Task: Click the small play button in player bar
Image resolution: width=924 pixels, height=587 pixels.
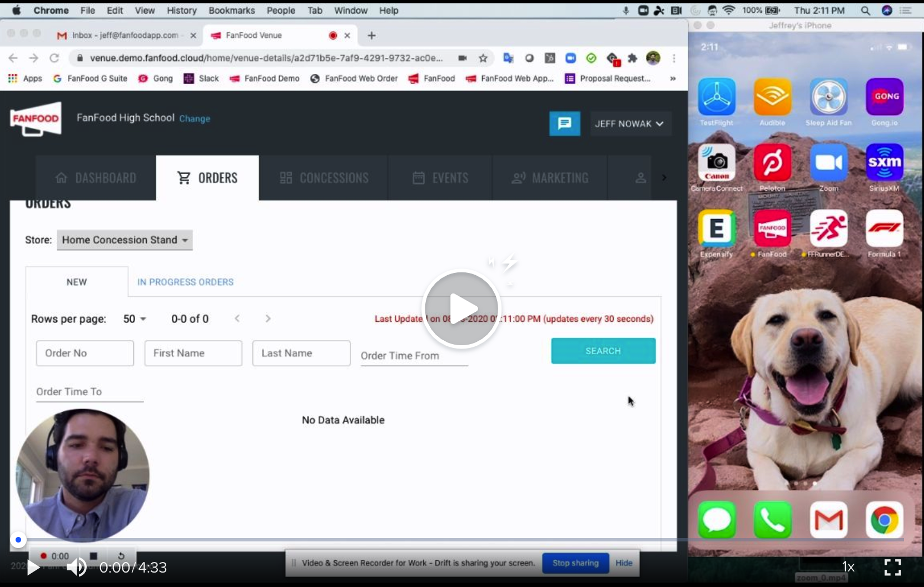Action: 33,568
